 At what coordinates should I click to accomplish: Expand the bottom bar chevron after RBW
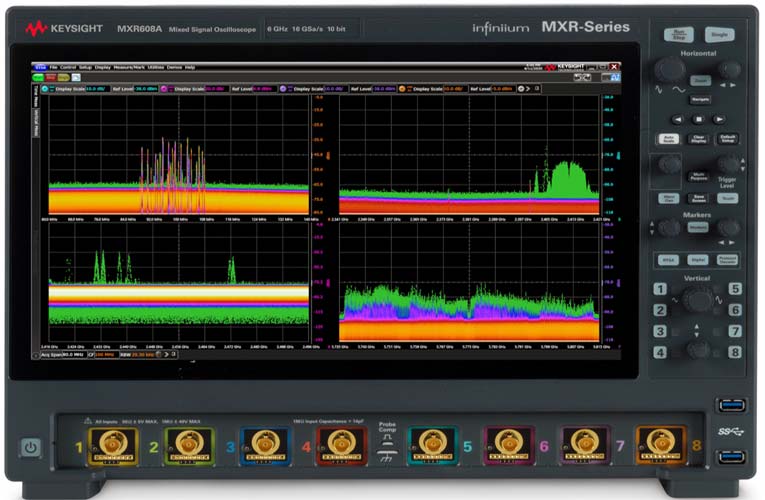tap(166, 355)
